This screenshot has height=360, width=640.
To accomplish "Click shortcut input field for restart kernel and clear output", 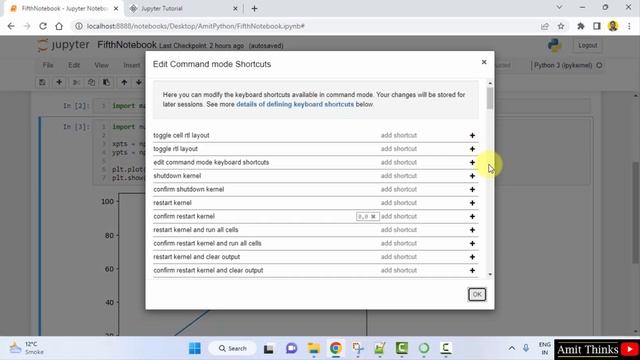I will 399,257.
